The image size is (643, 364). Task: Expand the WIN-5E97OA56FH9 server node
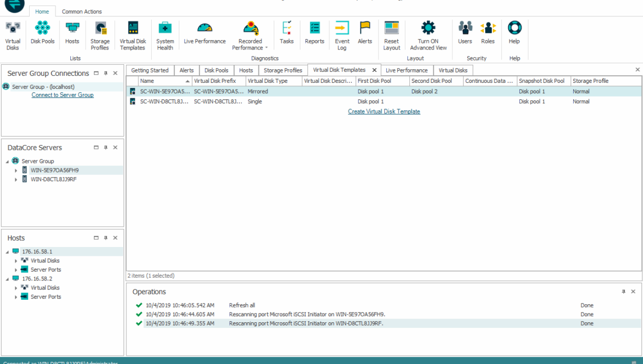16,170
